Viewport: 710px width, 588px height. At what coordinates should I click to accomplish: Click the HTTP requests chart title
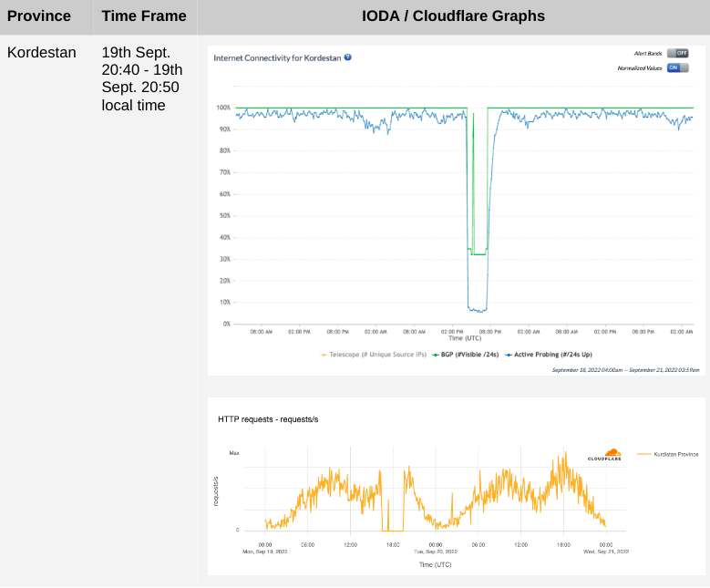pyautogui.click(x=267, y=419)
